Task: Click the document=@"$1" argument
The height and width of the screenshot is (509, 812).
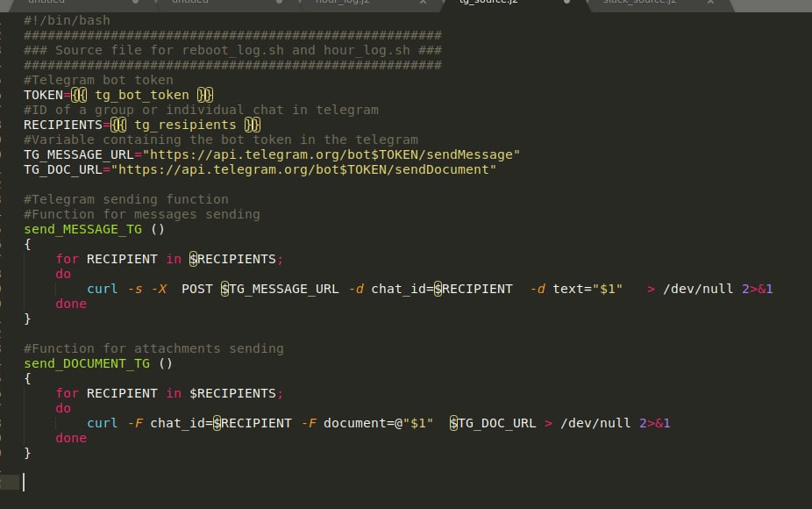Action: 378,424
